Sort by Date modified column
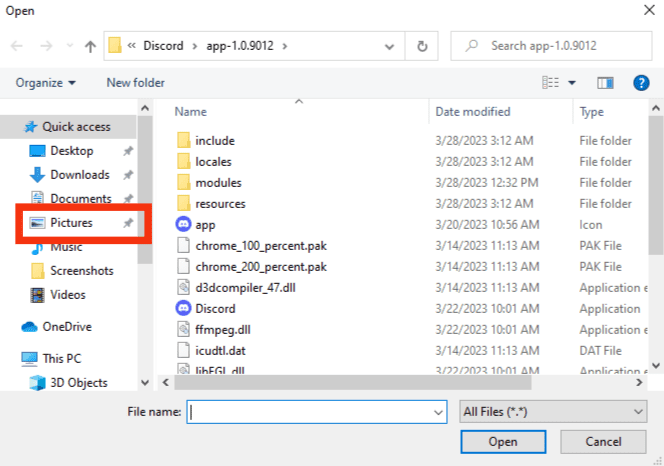Viewport: 664px width, 466px height. coord(473,112)
